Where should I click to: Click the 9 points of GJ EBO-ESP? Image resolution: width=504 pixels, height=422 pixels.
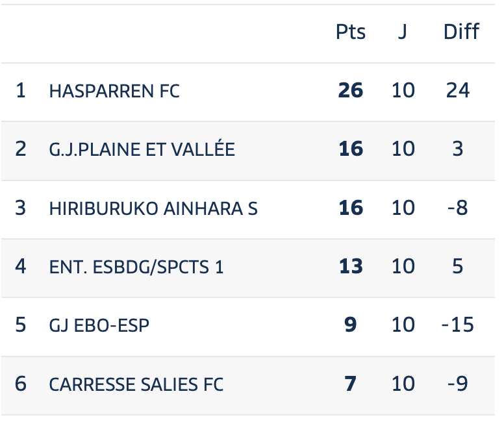point(351,325)
